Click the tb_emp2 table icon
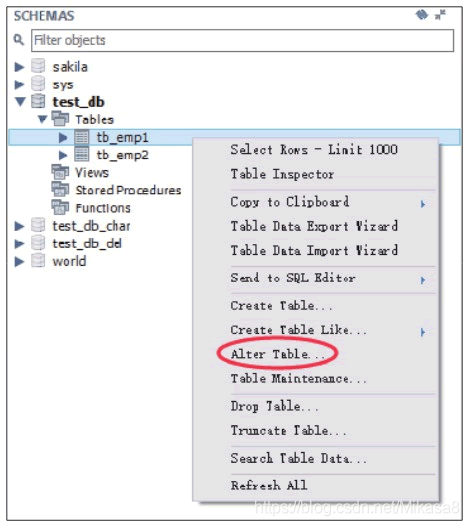The width and height of the screenshot is (469, 526). pos(82,154)
